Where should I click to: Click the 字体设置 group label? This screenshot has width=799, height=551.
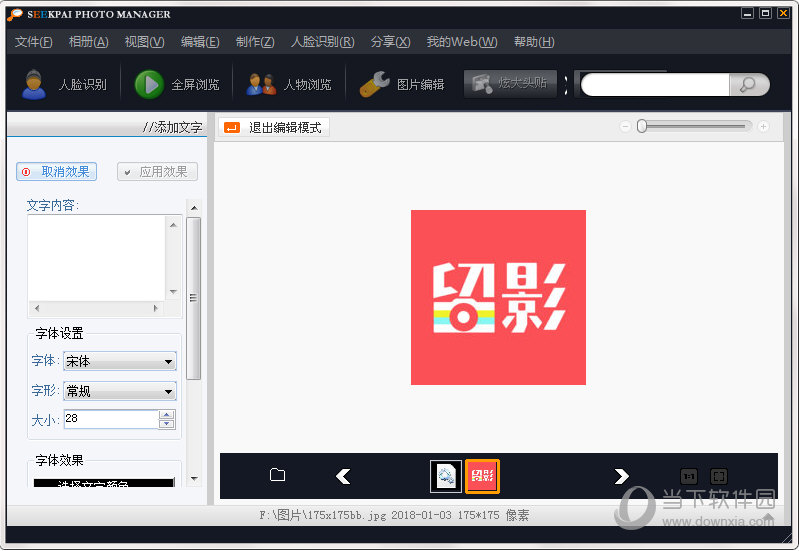coord(60,333)
